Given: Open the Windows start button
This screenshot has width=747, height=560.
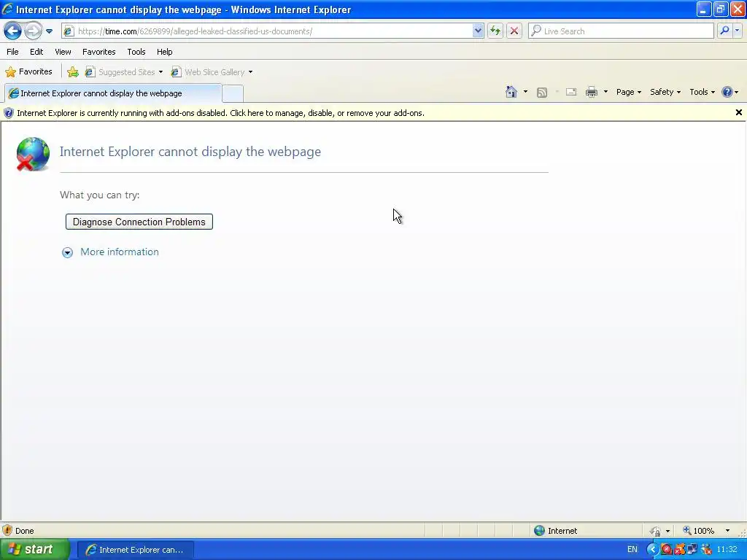Looking at the screenshot, I should click(x=35, y=550).
